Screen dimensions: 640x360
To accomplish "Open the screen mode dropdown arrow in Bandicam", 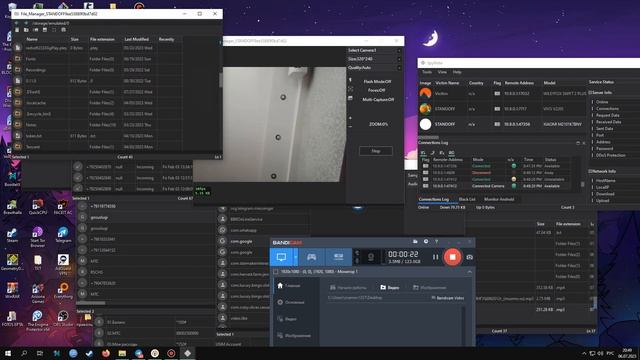I will coord(296,257).
